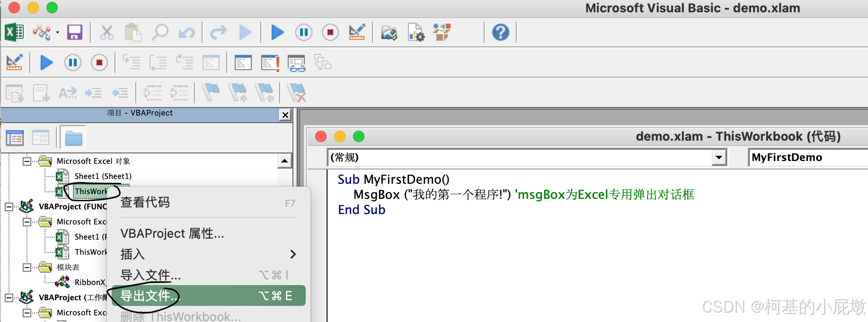Choose 导入文件... from the context menu
This screenshot has height=322, width=868.
(x=208, y=275)
